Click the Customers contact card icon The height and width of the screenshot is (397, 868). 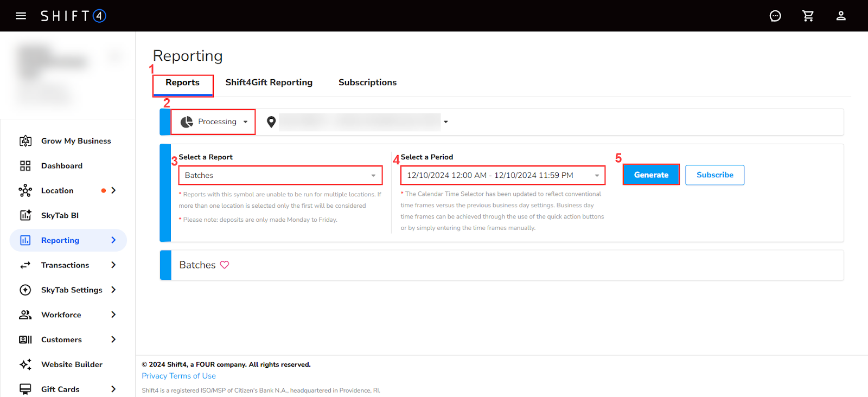(25, 340)
